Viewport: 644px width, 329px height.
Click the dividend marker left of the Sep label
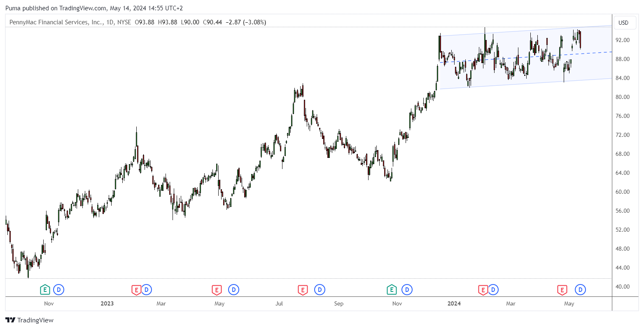pyautogui.click(x=320, y=290)
